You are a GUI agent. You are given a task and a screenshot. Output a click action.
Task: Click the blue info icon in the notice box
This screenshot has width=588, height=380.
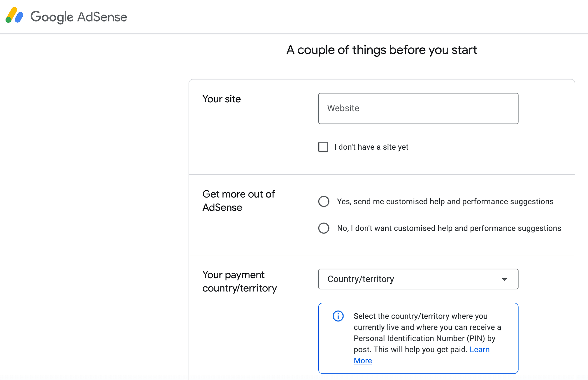[x=338, y=316]
